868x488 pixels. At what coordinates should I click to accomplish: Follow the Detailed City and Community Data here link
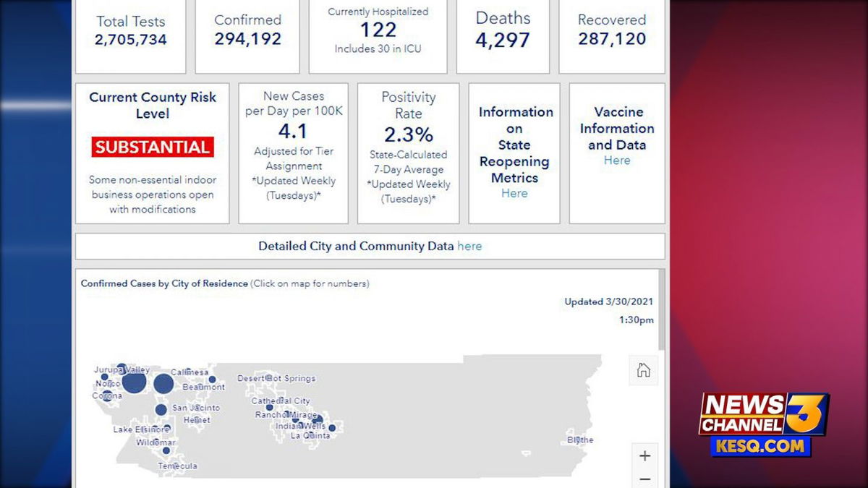469,247
